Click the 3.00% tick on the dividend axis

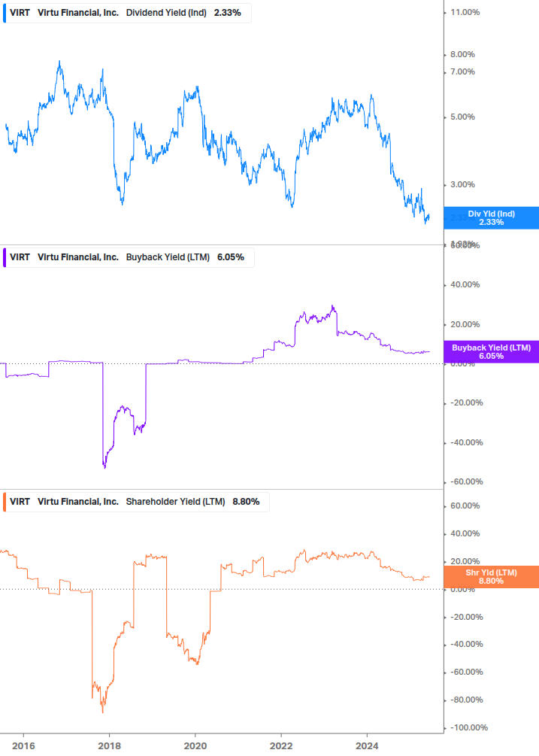pyautogui.click(x=462, y=184)
